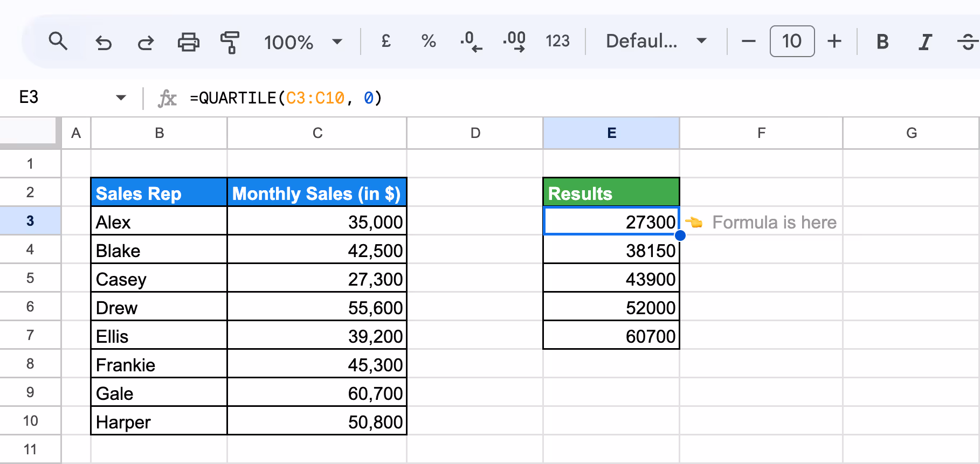Decrease font size with minus button
Image resolution: width=980 pixels, height=464 pixels.
[x=748, y=41]
